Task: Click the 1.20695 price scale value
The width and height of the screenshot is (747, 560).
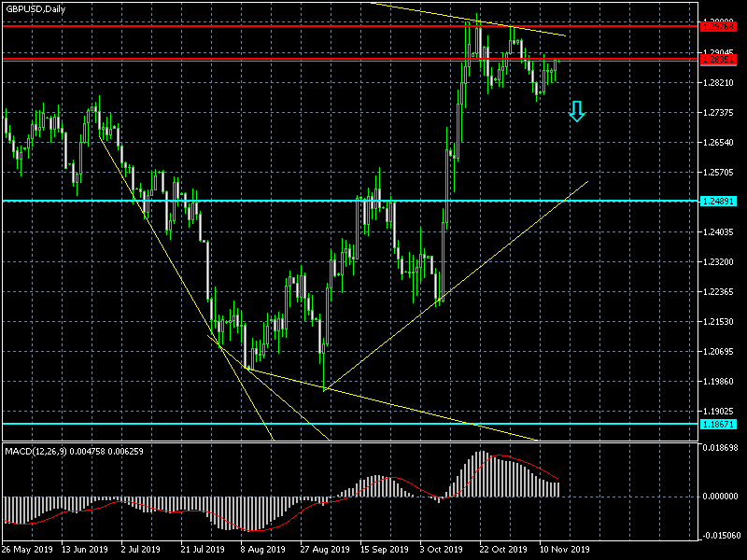Action: [718, 352]
